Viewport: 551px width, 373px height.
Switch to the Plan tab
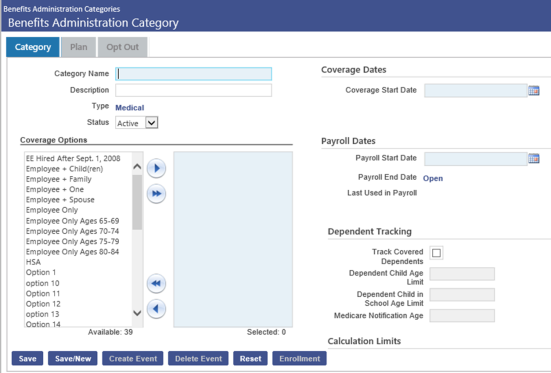coord(78,47)
